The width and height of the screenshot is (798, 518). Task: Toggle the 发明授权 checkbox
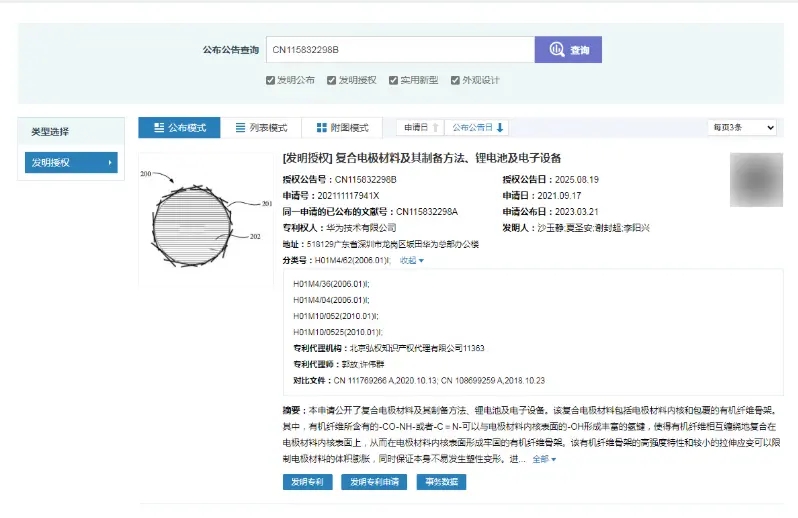[331, 80]
